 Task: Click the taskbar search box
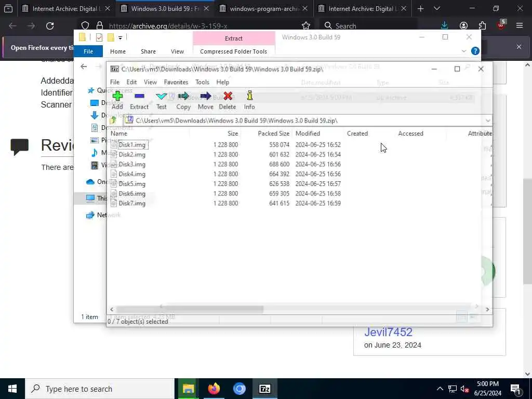[x=100, y=389]
